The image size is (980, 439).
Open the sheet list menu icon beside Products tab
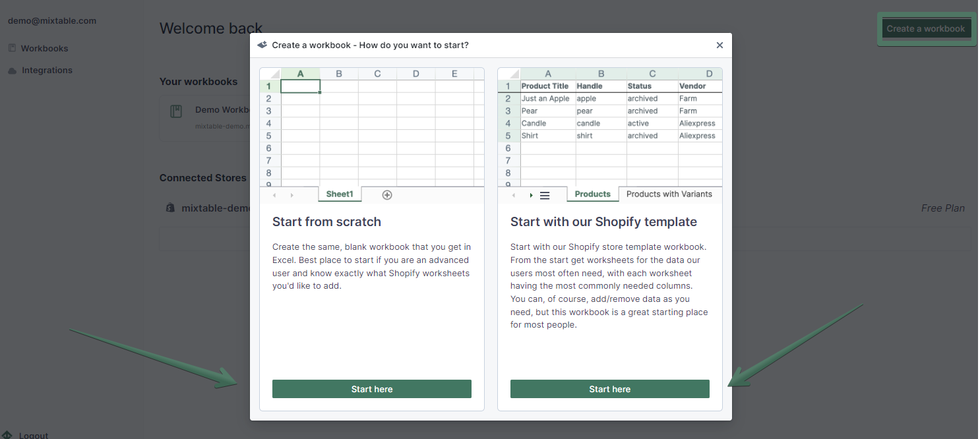(545, 195)
